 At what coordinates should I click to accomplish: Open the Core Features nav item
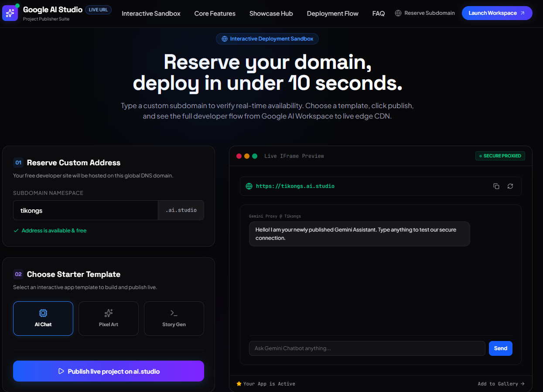[x=215, y=14]
